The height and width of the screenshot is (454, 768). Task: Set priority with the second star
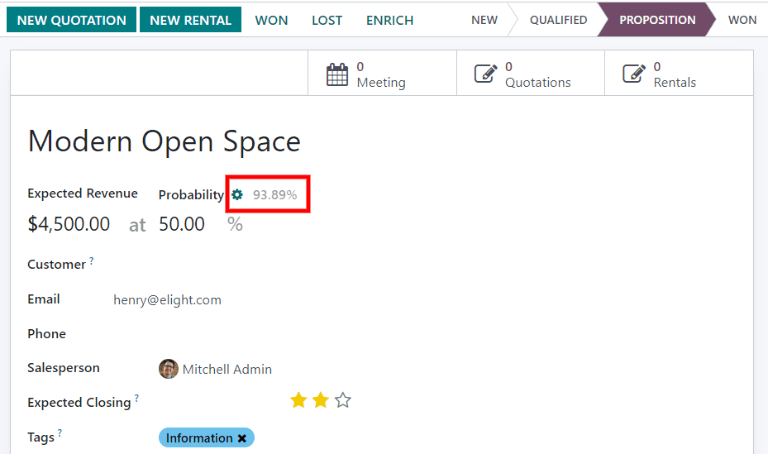pyautogui.click(x=320, y=401)
